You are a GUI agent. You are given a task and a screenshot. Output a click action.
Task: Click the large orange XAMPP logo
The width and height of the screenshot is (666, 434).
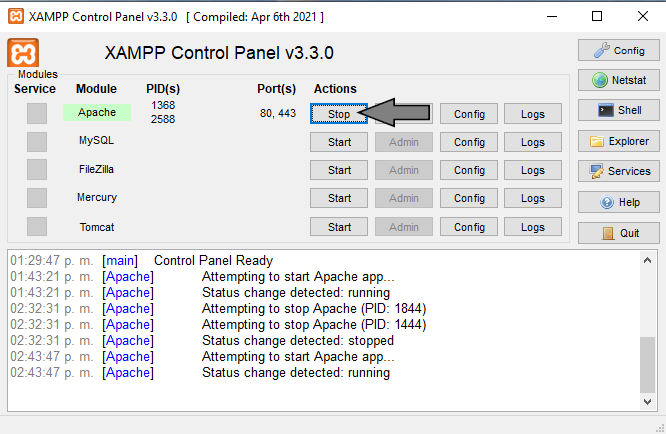(x=23, y=53)
